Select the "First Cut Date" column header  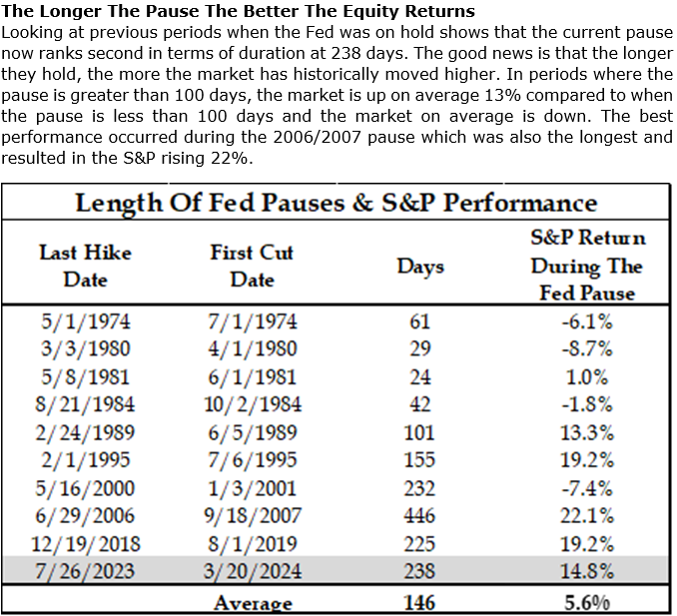point(252,266)
